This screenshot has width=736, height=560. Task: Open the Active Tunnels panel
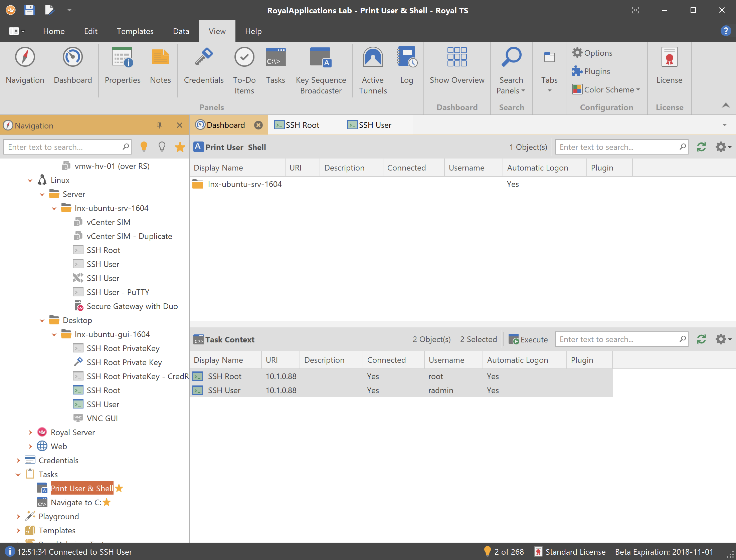(x=373, y=57)
